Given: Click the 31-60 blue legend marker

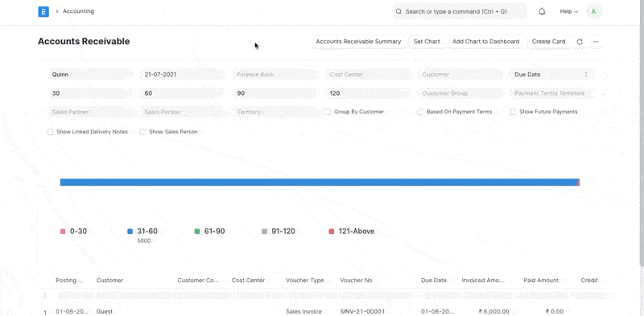Looking at the screenshot, I should (x=130, y=232).
